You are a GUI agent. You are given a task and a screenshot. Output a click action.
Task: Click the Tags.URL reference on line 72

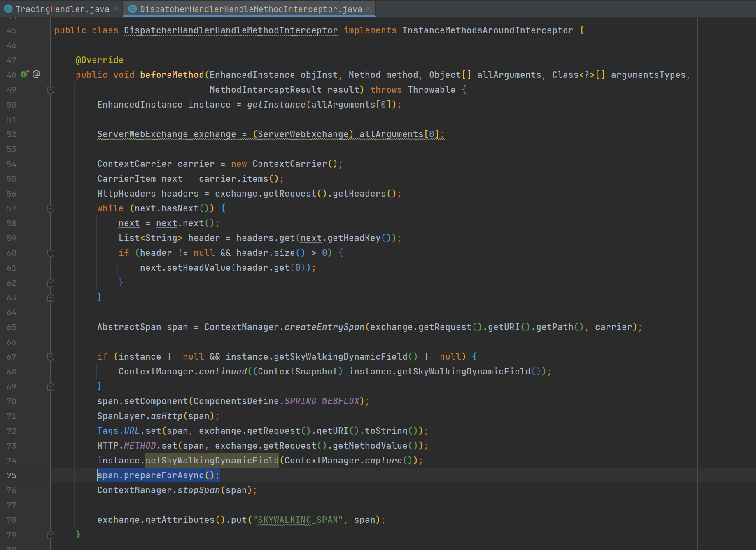pyautogui.click(x=118, y=431)
